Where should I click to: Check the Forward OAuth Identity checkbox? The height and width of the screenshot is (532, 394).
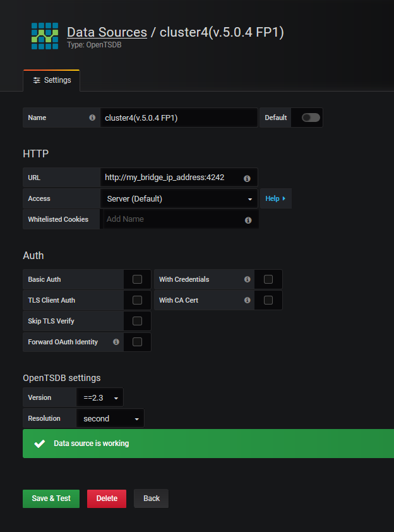click(x=137, y=342)
